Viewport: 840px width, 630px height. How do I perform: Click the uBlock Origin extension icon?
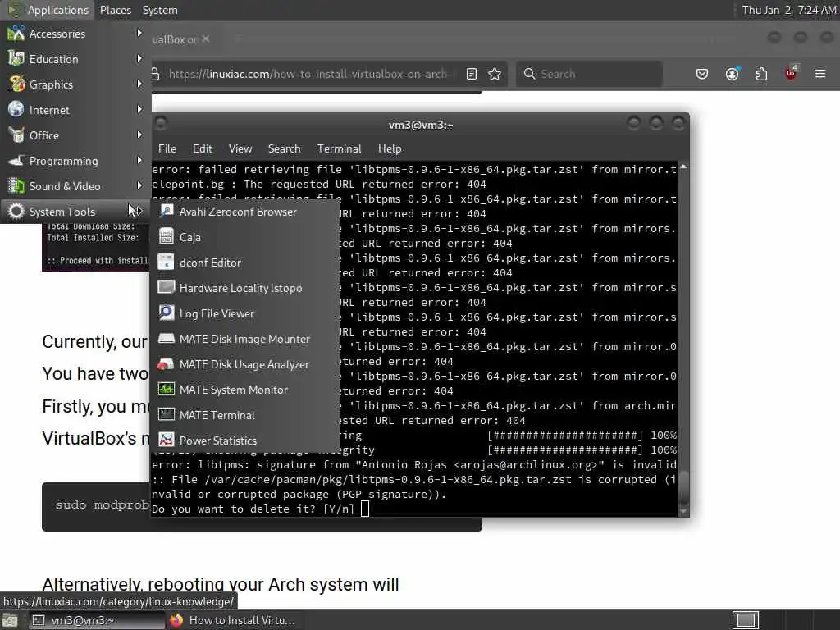791,73
